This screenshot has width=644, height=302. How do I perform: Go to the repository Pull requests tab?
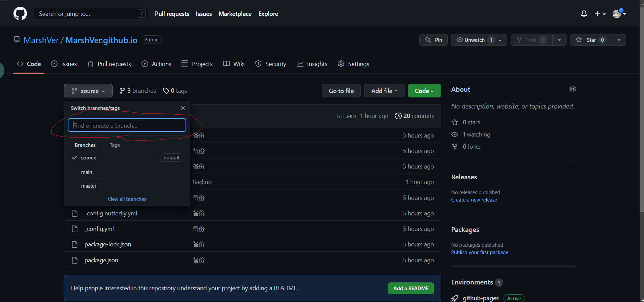click(x=109, y=64)
